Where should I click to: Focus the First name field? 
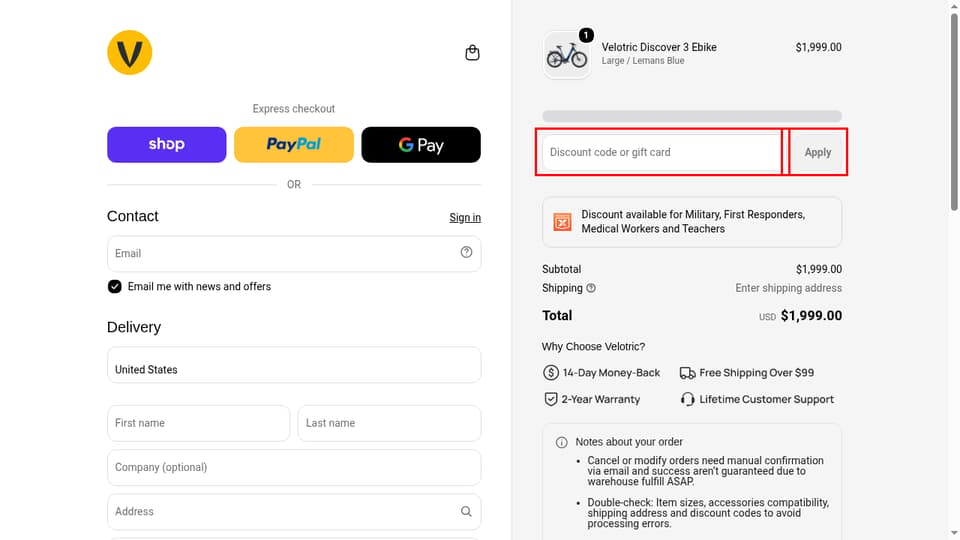[198, 423]
